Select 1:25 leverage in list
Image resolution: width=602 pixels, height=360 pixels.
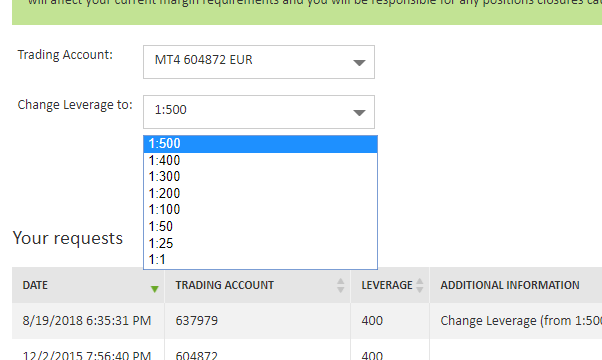pyautogui.click(x=260, y=243)
